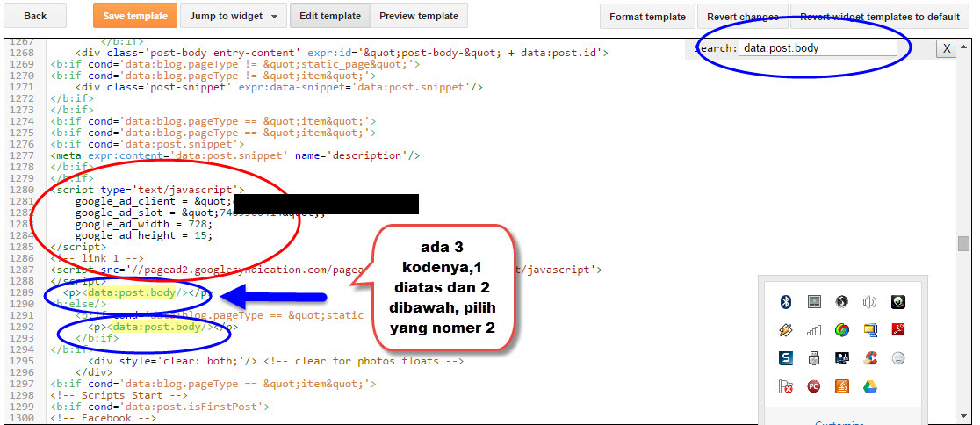Viewport: 980px width, 425px height.
Task: Click the Format template button
Action: tap(647, 17)
